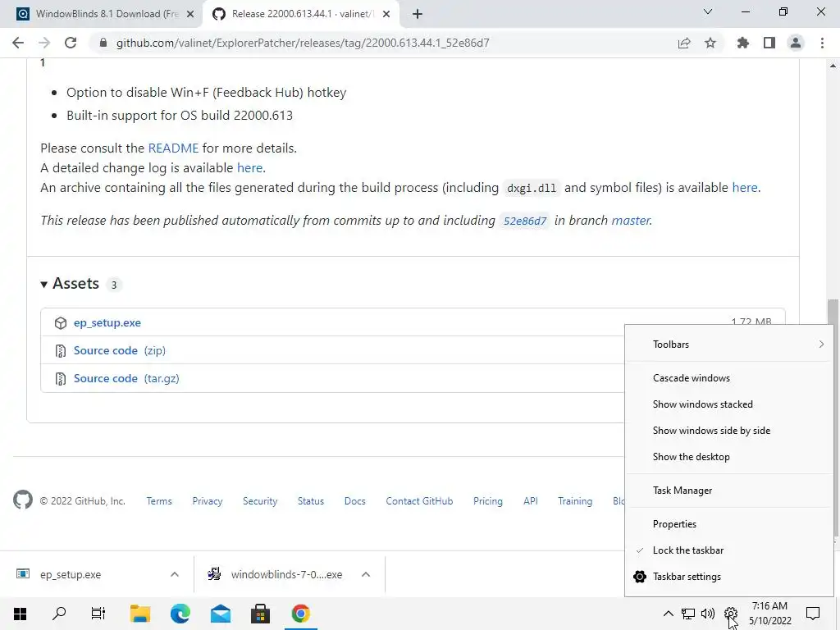Select the Release 22000.613.44.1 valinet tab
Image resolution: width=840 pixels, height=630 pixels.
tap(301, 14)
